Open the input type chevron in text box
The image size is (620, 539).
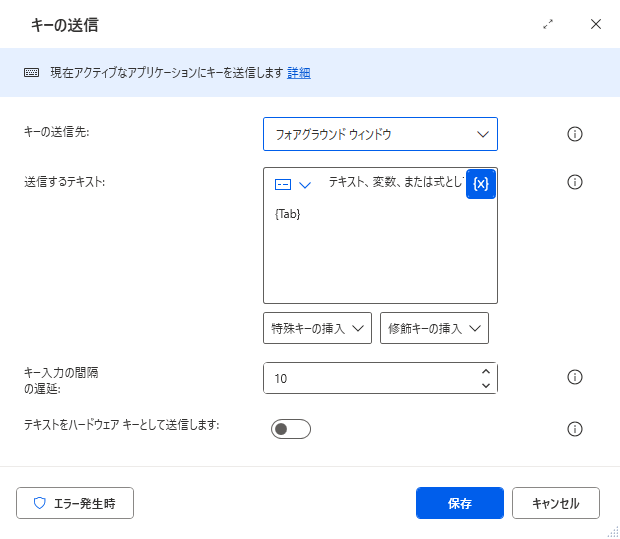point(305,185)
